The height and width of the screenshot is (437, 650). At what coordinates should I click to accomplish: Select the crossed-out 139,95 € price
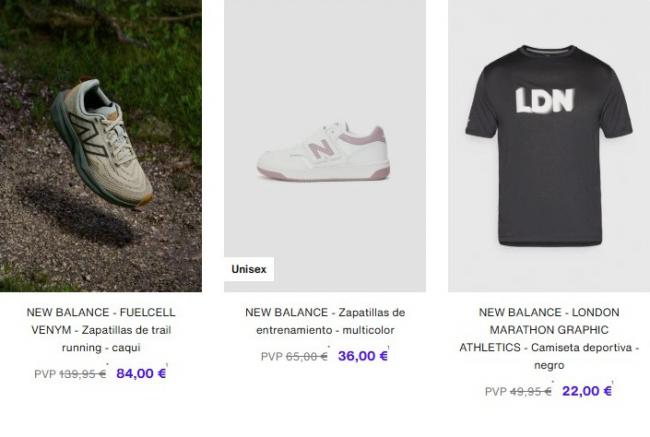coord(82,374)
